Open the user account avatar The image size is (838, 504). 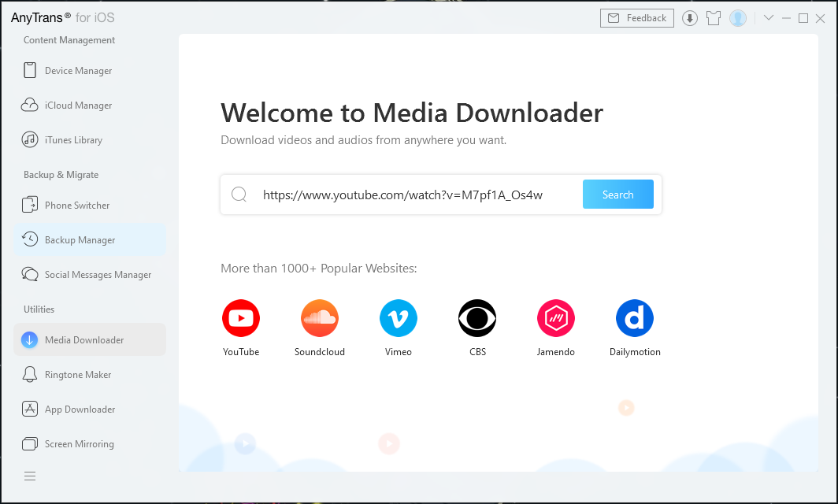click(x=738, y=18)
